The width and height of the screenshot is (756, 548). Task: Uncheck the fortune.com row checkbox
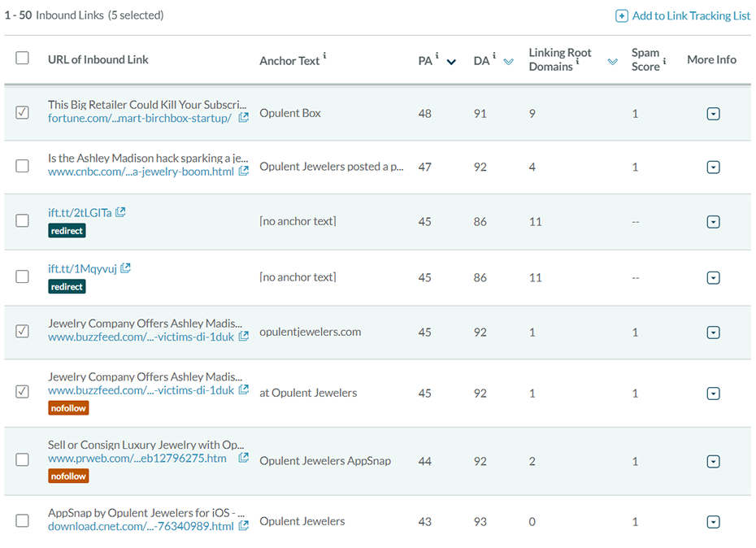coord(22,112)
